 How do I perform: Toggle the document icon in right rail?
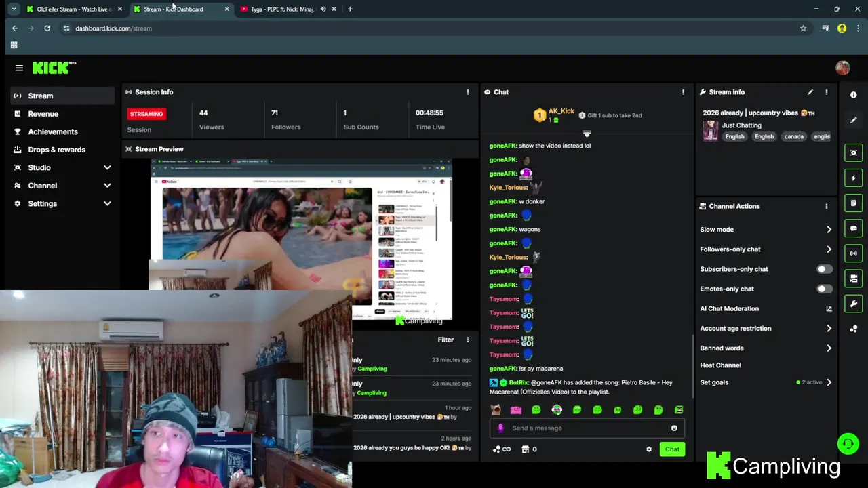pos(854,203)
